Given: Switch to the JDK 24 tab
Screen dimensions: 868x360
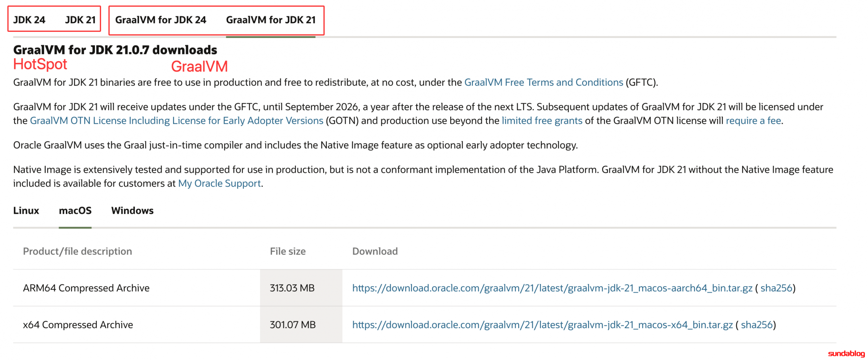Looking at the screenshot, I should click(x=29, y=20).
